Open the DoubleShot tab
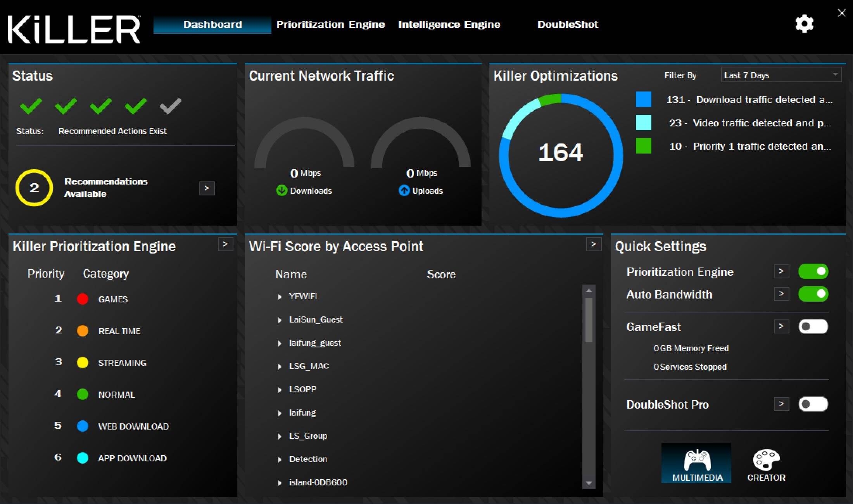The height and width of the screenshot is (504, 853). click(x=568, y=24)
